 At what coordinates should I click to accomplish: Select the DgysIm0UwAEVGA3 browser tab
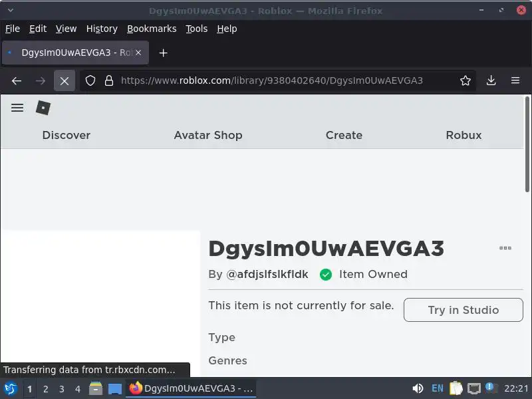click(75, 53)
